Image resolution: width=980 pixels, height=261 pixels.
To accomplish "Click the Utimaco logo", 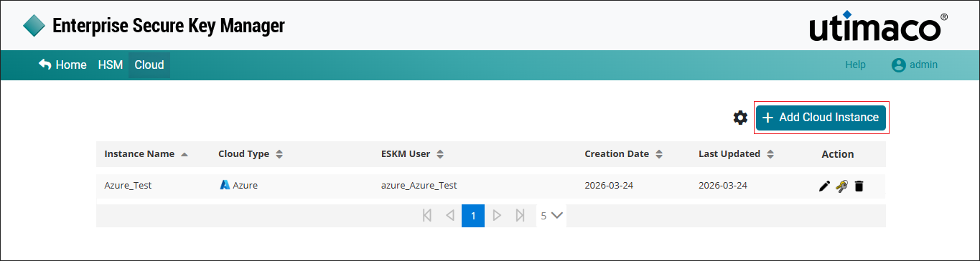I will (879, 27).
